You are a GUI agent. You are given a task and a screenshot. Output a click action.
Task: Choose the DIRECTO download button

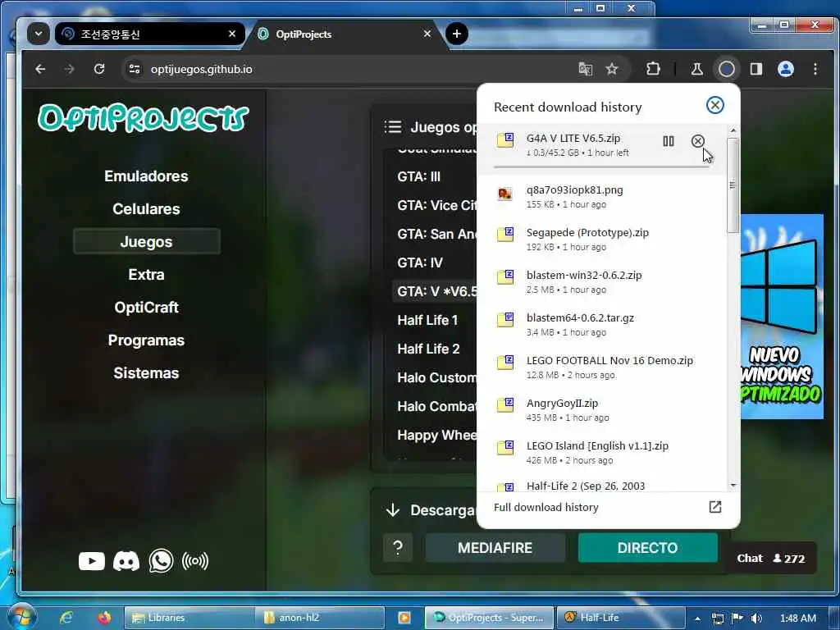pos(648,548)
